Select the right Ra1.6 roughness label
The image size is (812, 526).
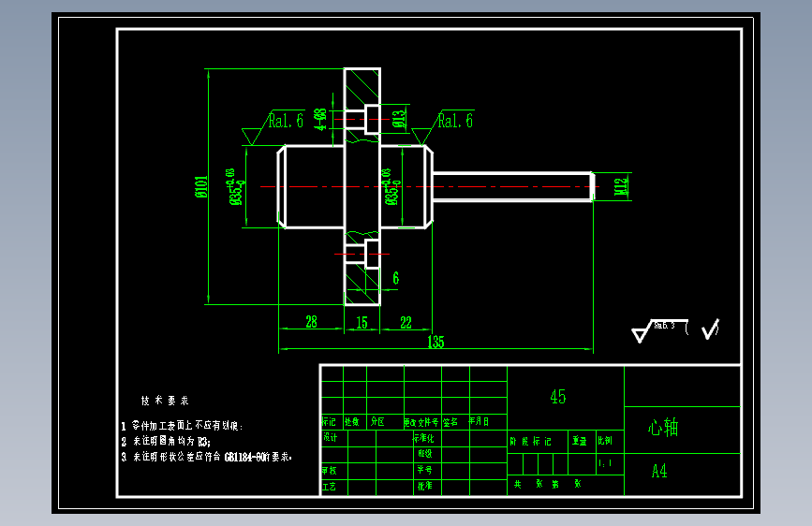coord(455,121)
